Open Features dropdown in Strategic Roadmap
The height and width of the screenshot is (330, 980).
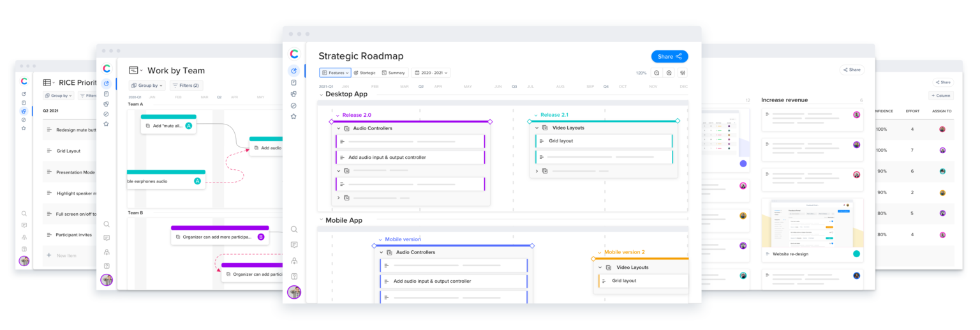(335, 73)
